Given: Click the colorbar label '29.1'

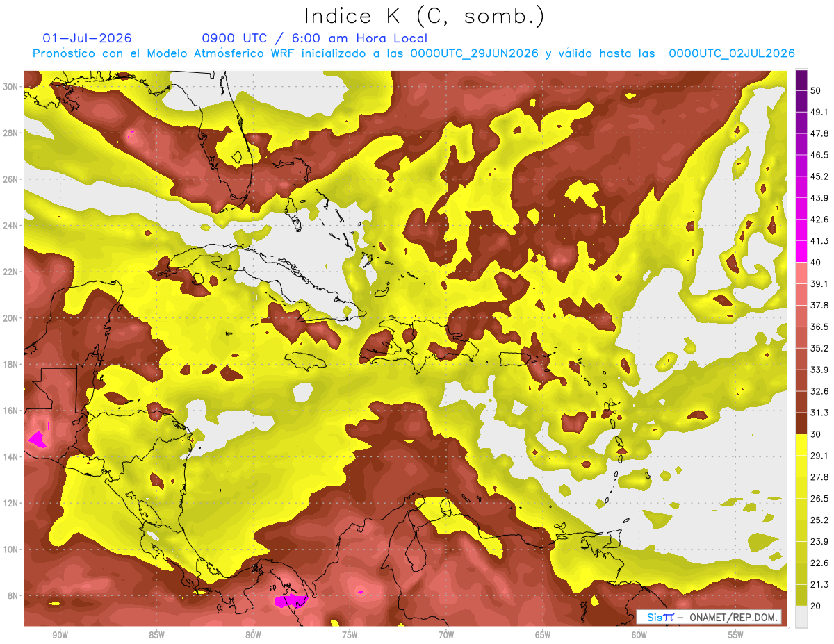Looking at the screenshot, I should 819,455.
